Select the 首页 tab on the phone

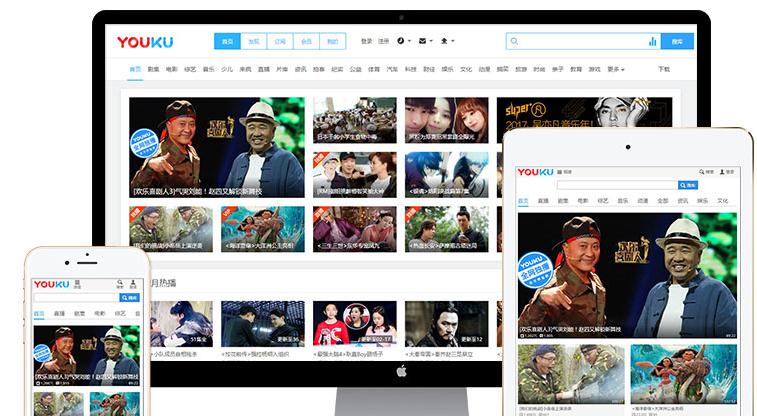pos(39,314)
